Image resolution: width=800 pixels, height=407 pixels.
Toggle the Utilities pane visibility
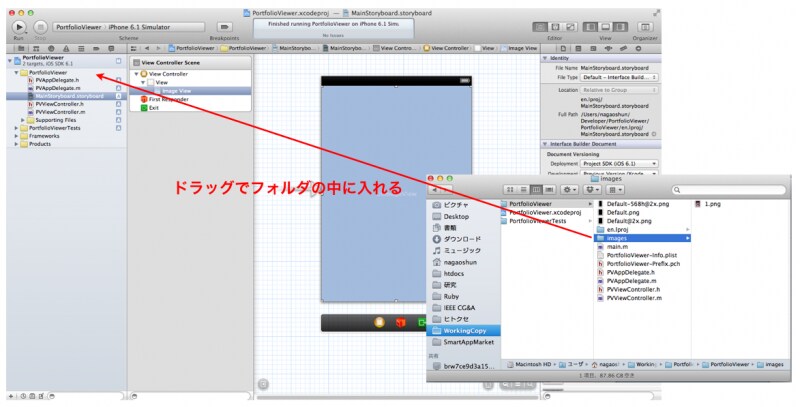620,27
